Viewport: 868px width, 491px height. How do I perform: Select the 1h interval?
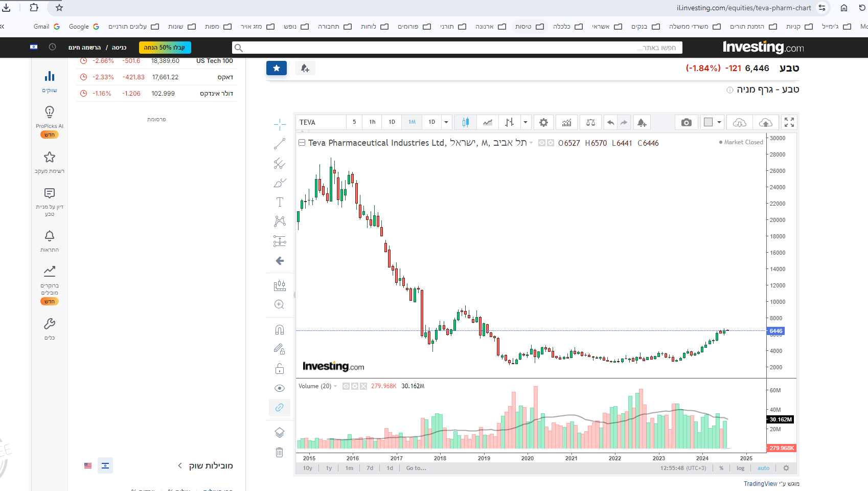[x=372, y=122]
